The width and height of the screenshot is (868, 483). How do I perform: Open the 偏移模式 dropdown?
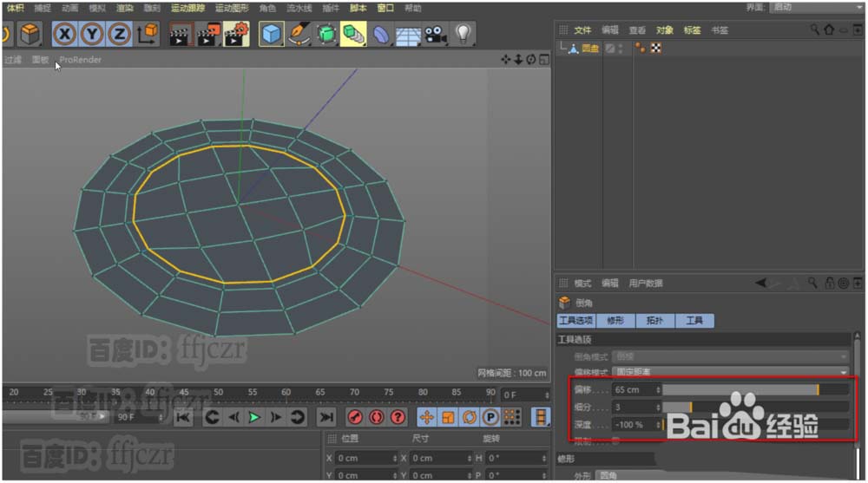(x=730, y=372)
